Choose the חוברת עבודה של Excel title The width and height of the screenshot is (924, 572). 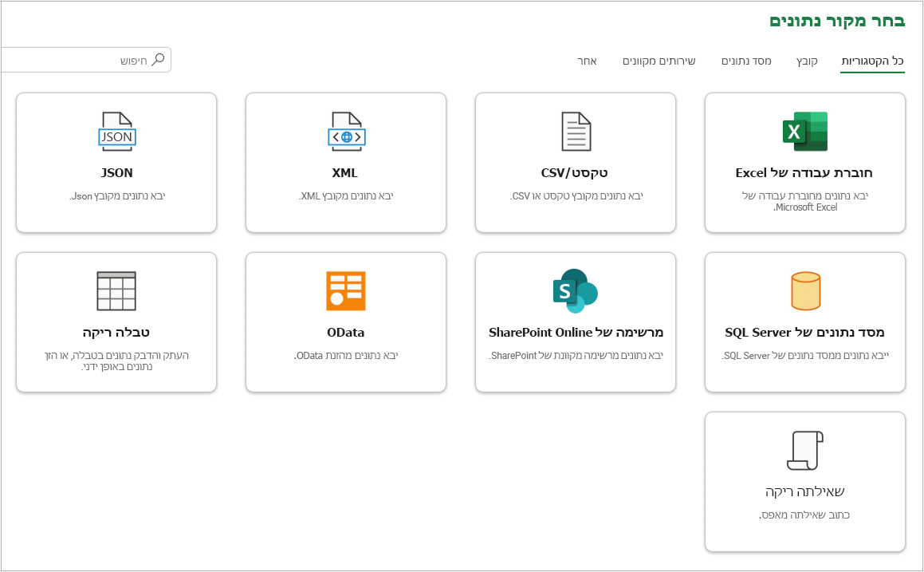coord(804,173)
